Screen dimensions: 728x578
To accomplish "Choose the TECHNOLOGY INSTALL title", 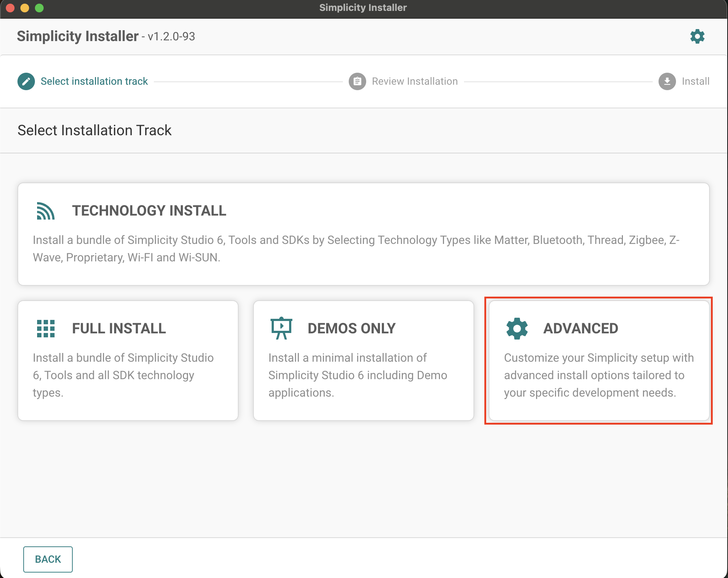I will (149, 211).
